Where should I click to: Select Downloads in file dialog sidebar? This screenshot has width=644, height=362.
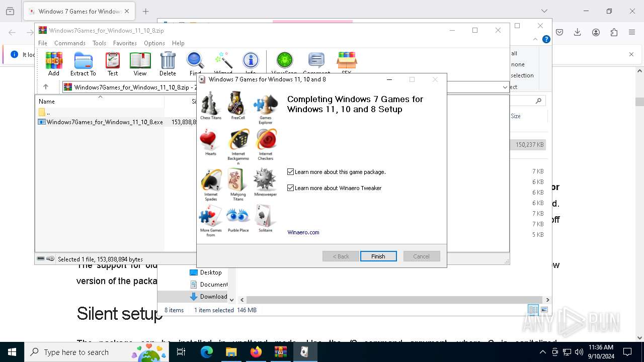point(208,297)
